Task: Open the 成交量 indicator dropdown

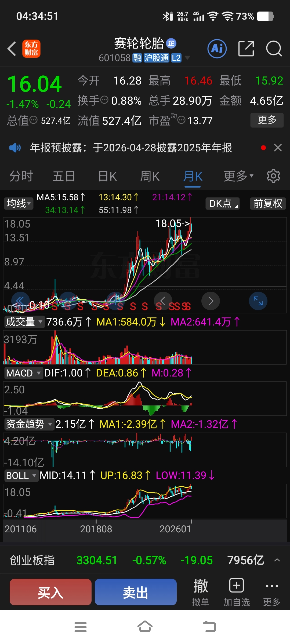Action: [x=24, y=322]
